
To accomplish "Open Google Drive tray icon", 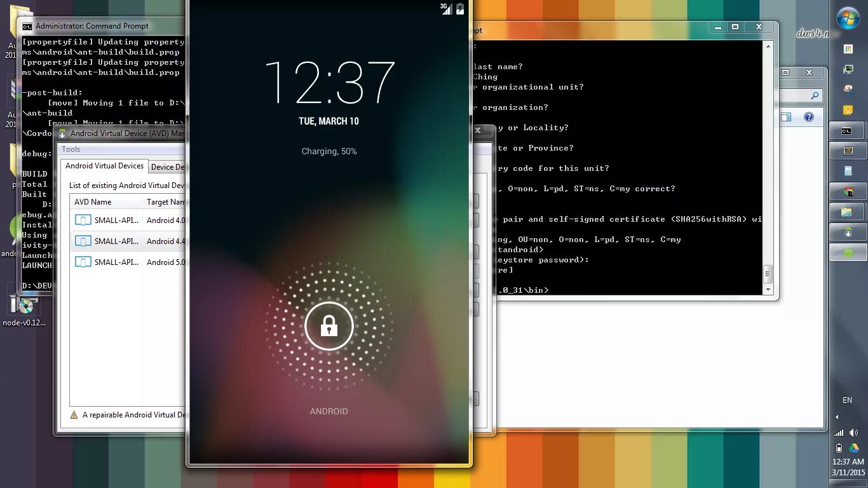I will pos(854,448).
